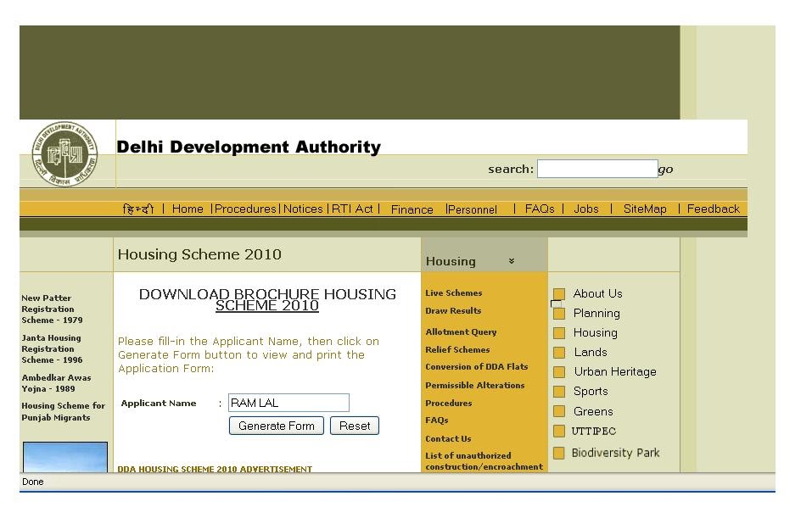
Task: Select the Housing icon on the right
Action: [x=560, y=332]
